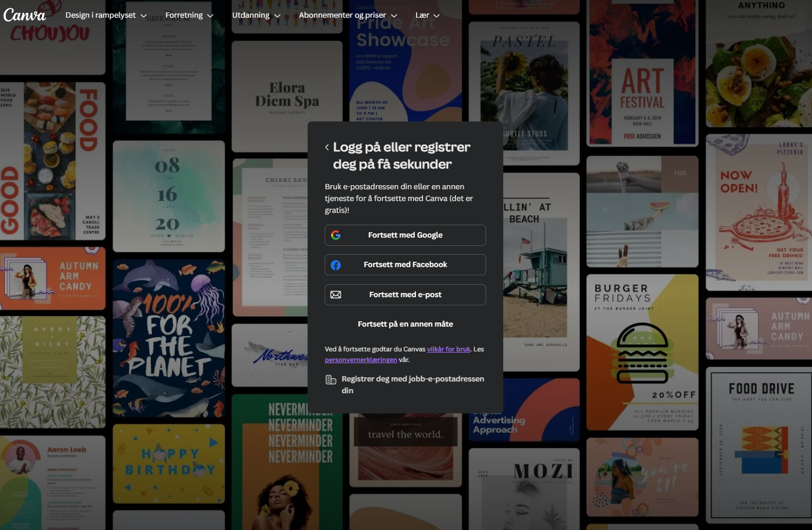Open the Happy Birthday card thumbnail
Viewport: 812px width, 530px height.
(169, 463)
